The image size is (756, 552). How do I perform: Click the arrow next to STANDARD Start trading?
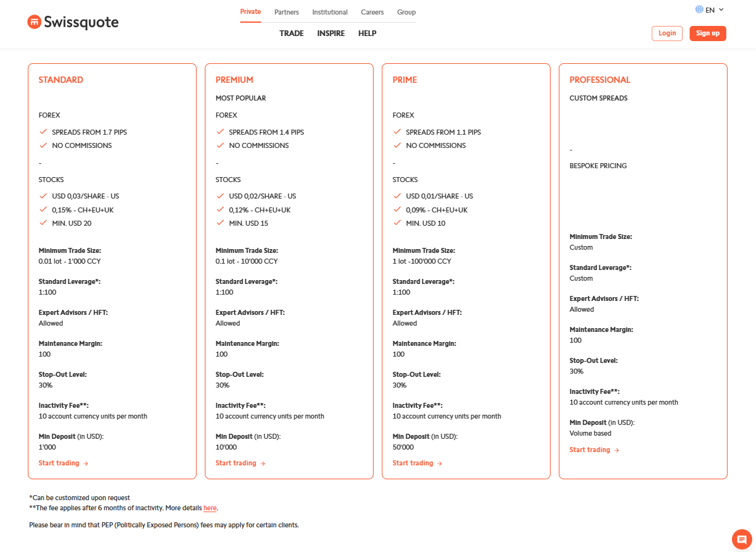[87, 463]
